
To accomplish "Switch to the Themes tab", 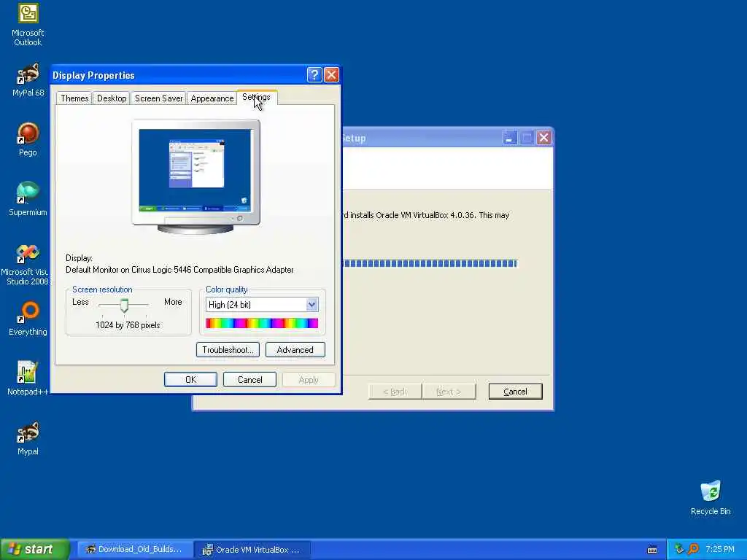I will pyautogui.click(x=74, y=98).
